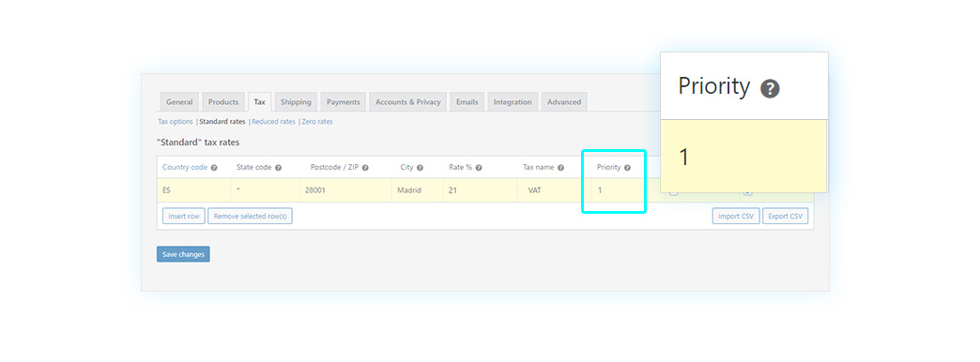Open the Reduced rates link
This screenshot has height=362, width=980.
coord(273,122)
